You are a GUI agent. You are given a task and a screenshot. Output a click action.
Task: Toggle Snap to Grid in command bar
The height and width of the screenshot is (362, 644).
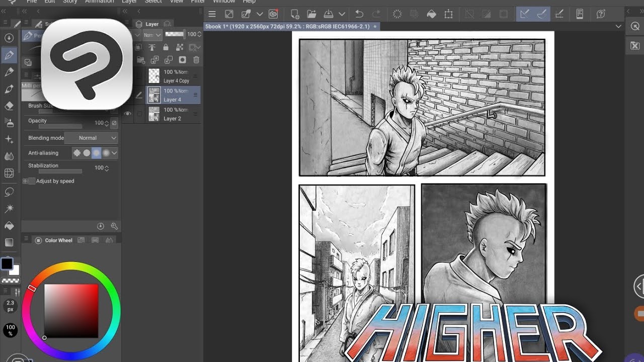(x=559, y=14)
